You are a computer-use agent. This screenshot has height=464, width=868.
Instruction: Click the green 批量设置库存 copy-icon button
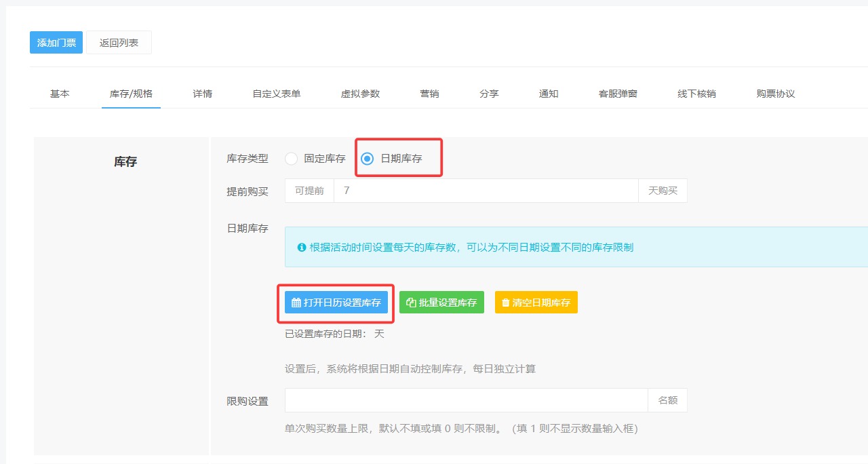click(x=441, y=303)
